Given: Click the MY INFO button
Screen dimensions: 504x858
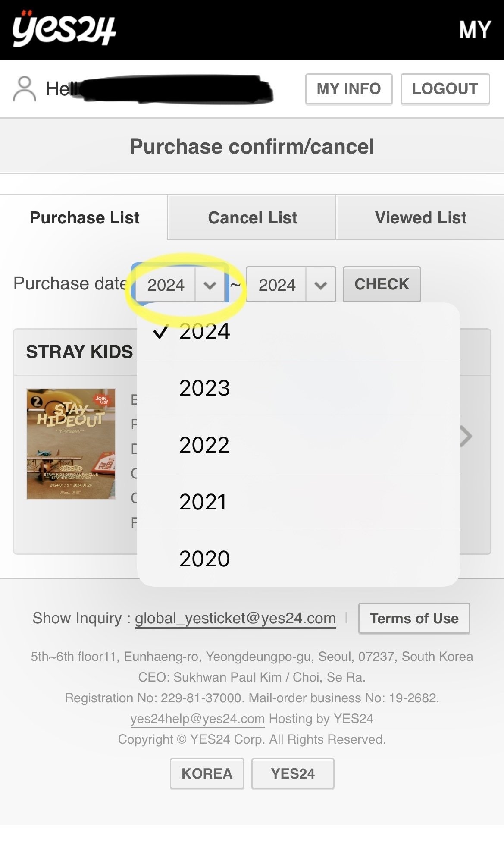Looking at the screenshot, I should coord(348,89).
